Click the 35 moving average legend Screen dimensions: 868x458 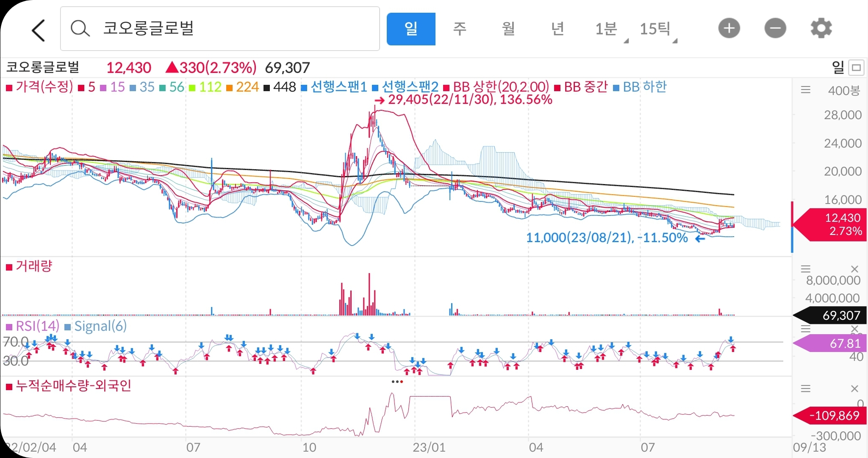pyautogui.click(x=142, y=87)
